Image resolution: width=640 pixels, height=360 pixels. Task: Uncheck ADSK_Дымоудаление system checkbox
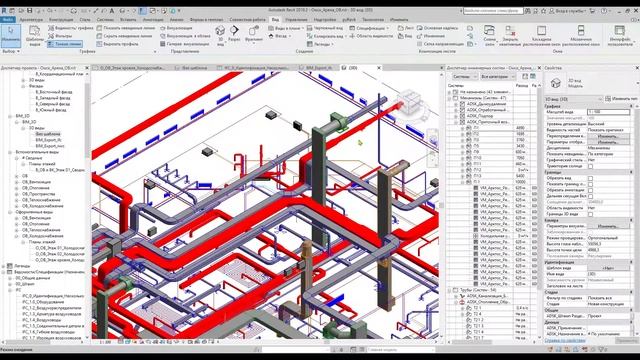[x=462, y=104]
